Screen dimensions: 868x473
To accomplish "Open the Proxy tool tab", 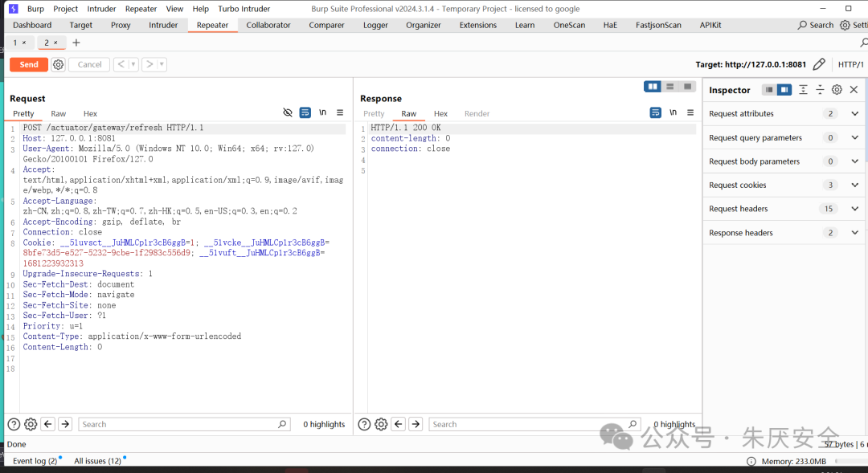I will click(121, 25).
